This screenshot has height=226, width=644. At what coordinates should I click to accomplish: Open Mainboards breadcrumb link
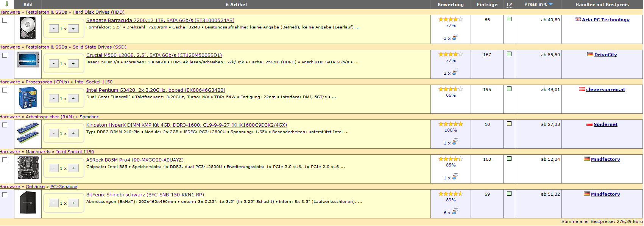coord(38,152)
